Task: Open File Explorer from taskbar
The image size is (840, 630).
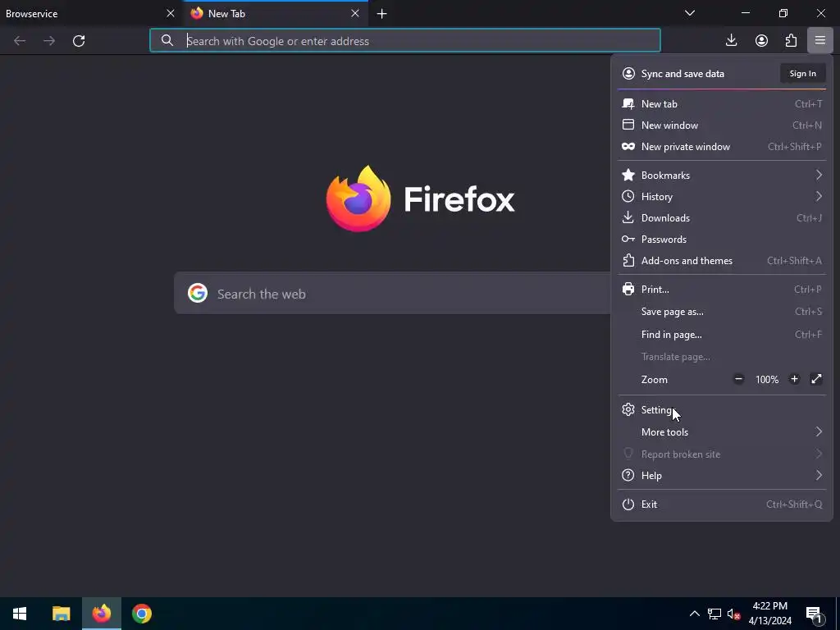Action: tap(61, 614)
